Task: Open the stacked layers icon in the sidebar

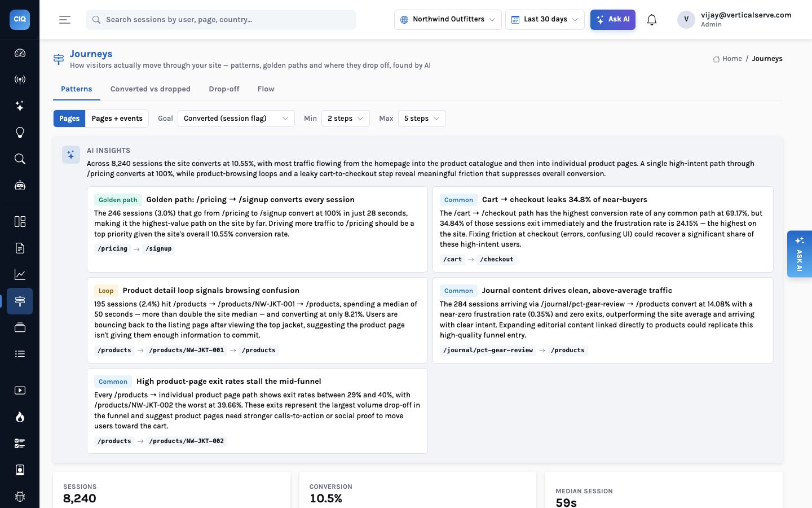Action: [x=20, y=327]
